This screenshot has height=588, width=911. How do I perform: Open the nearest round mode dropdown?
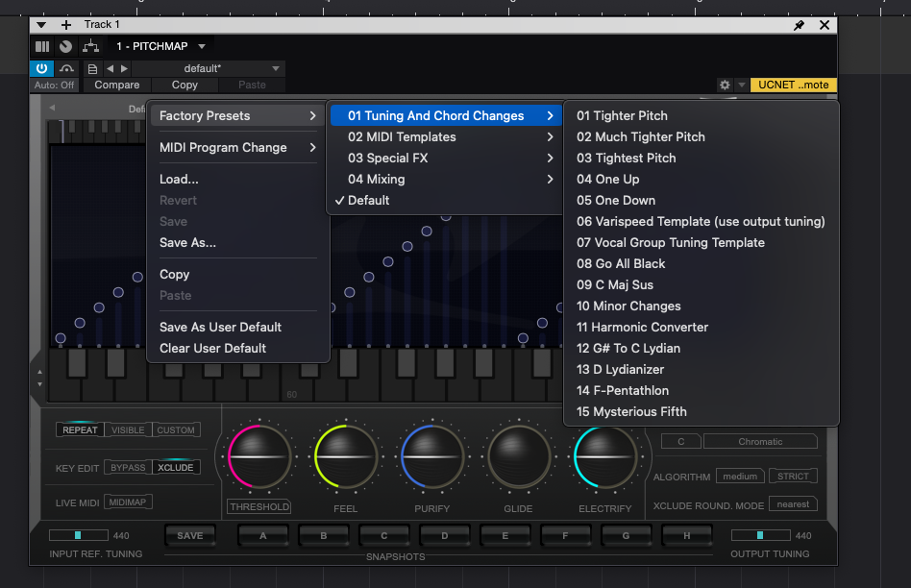point(793,504)
